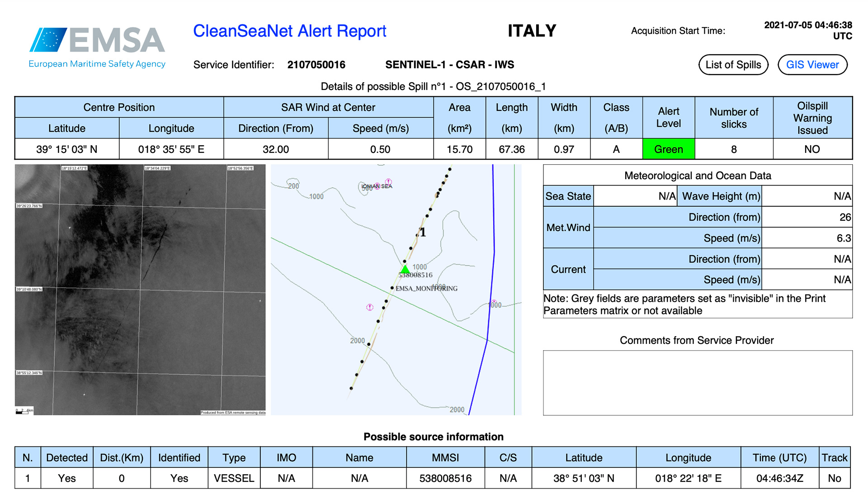Click pink marker on the blue boundary line
Screen dimensions: 868x504
point(494,302)
